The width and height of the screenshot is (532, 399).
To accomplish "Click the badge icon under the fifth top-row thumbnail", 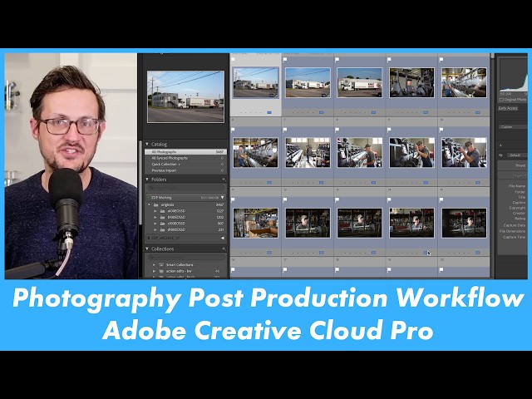I will [x=478, y=112].
